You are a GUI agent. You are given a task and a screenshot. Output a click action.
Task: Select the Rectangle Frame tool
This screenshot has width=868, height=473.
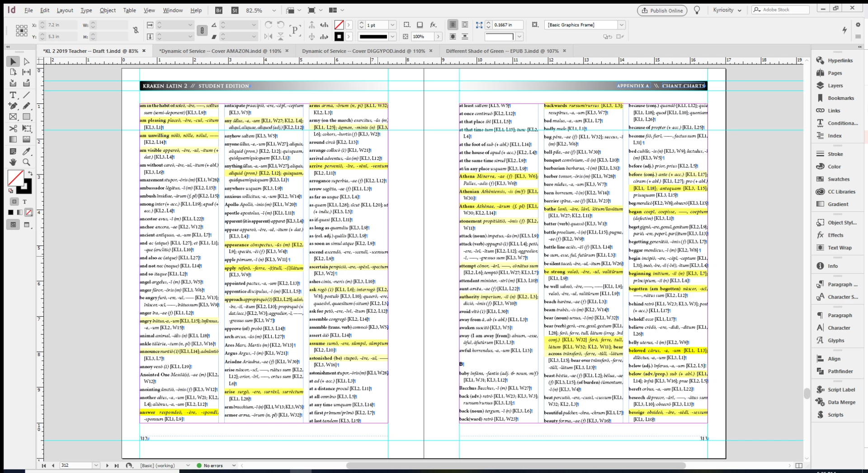pos(13,117)
